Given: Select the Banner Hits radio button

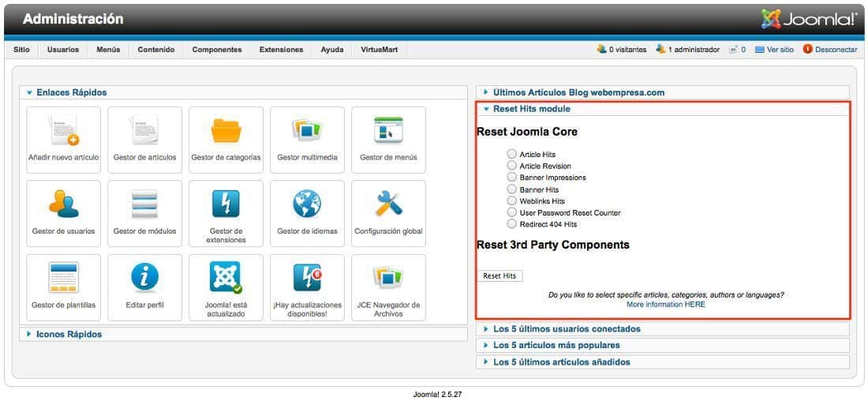Looking at the screenshot, I should tap(511, 189).
